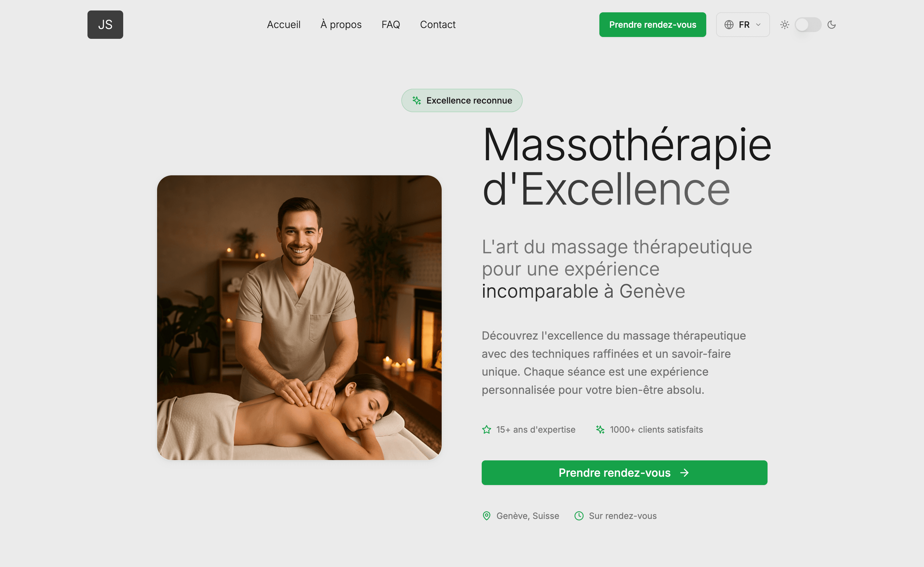Click the header Prendre rendez-vous button
The width and height of the screenshot is (924, 567).
pos(653,25)
